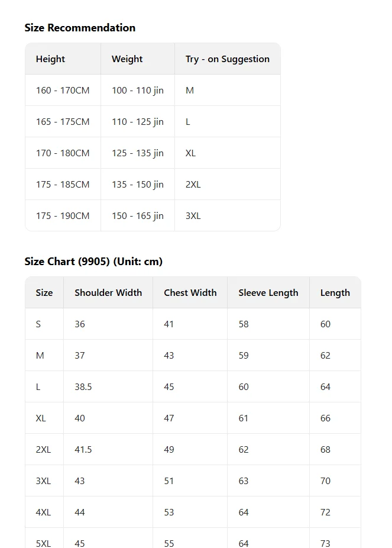
Task: Click the Size Recommendation heading
Action: click(x=80, y=28)
